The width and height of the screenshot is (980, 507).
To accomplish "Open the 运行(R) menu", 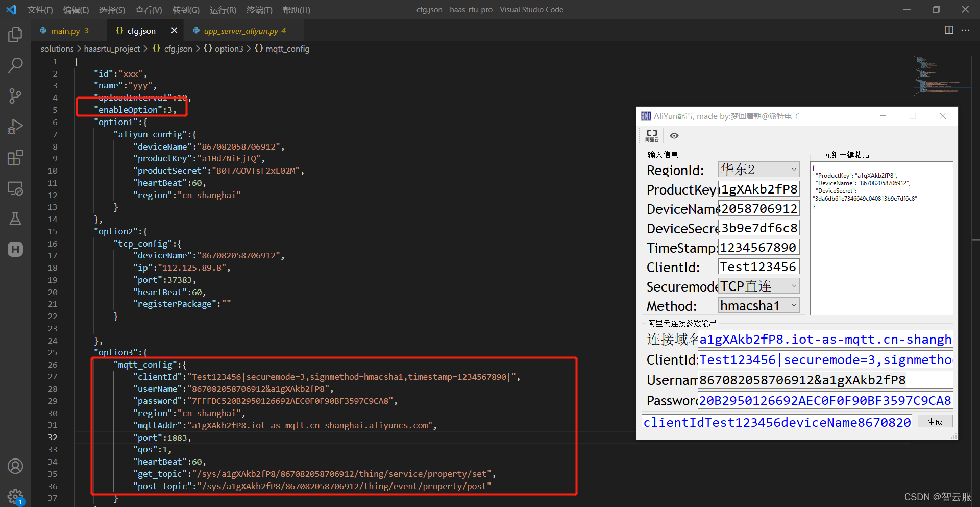I will [223, 10].
